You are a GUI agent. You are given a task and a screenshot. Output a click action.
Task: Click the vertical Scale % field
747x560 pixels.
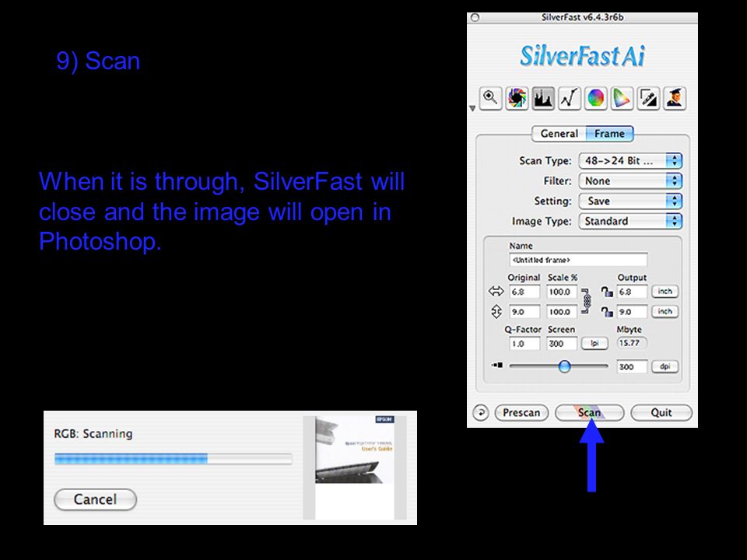tap(562, 311)
